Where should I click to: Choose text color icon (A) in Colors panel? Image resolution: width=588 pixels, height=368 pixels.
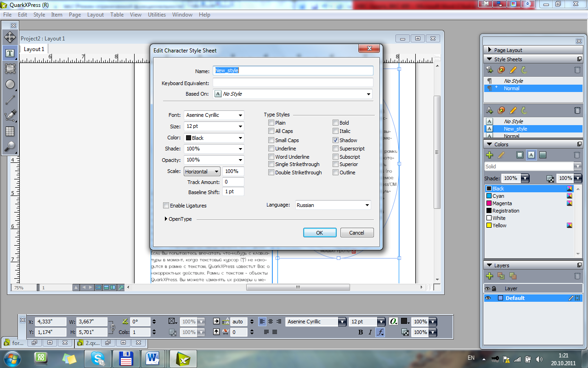coord(531,155)
